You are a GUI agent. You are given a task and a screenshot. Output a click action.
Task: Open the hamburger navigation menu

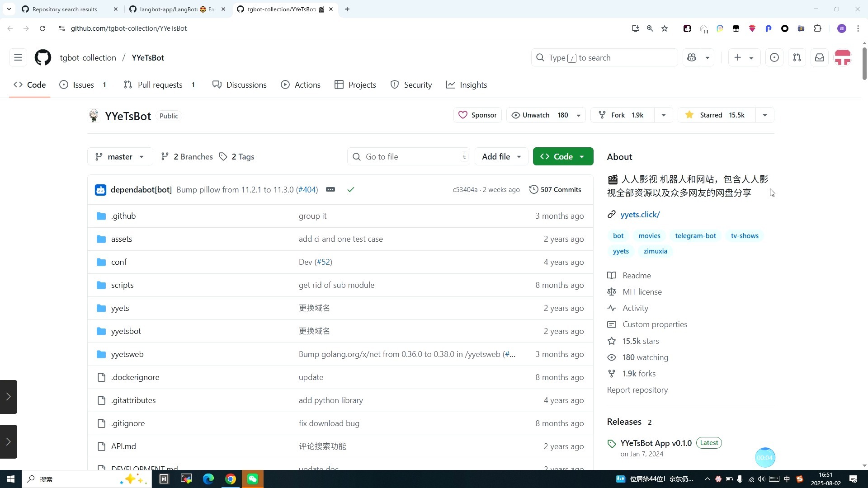click(x=18, y=58)
